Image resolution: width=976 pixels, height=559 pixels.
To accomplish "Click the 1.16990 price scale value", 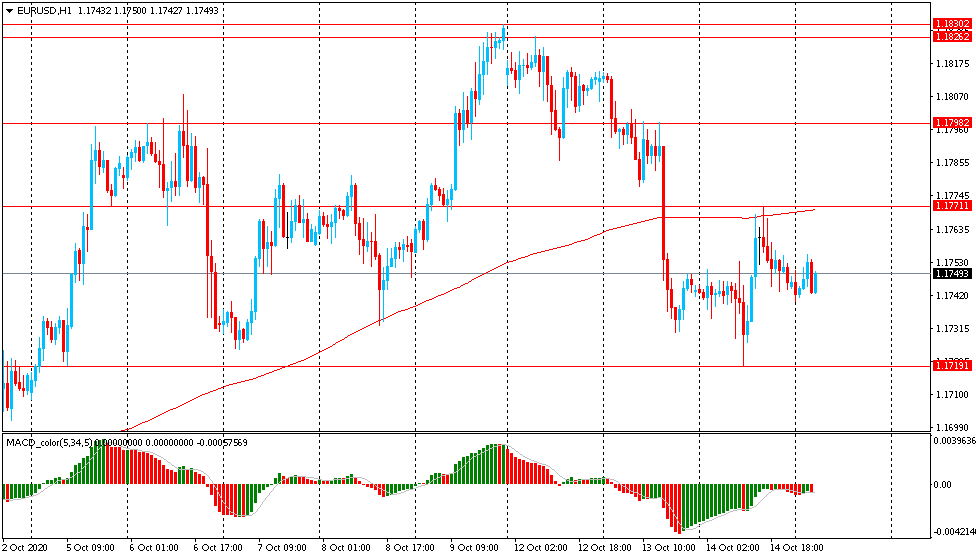I will tap(952, 428).
